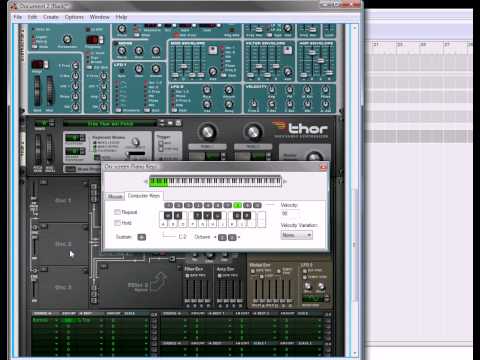Click the Thor patch up/down selector arrows
Image resolution: width=480 pixels, height=360 pixels.
tap(162, 123)
